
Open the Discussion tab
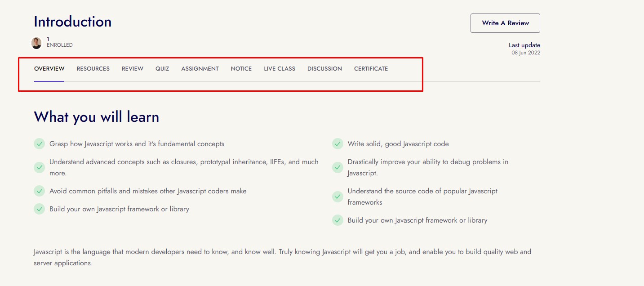[x=324, y=69]
